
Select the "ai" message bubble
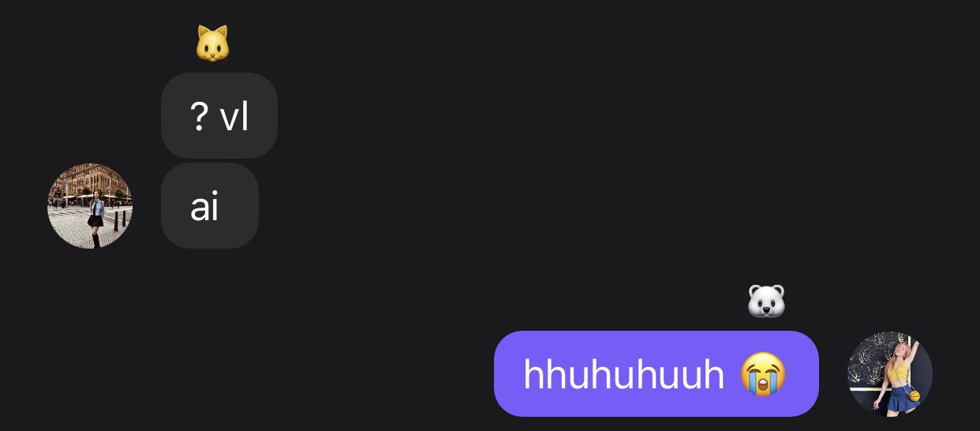click(x=210, y=206)
